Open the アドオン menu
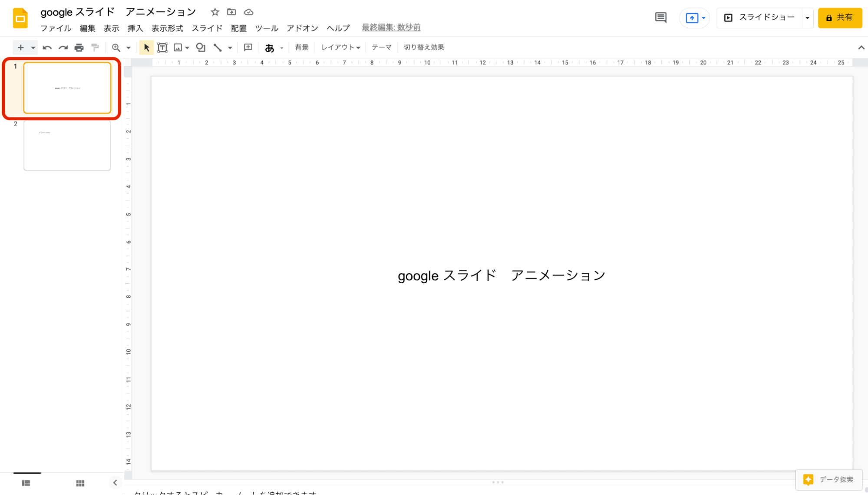 (x=302, y=28)
